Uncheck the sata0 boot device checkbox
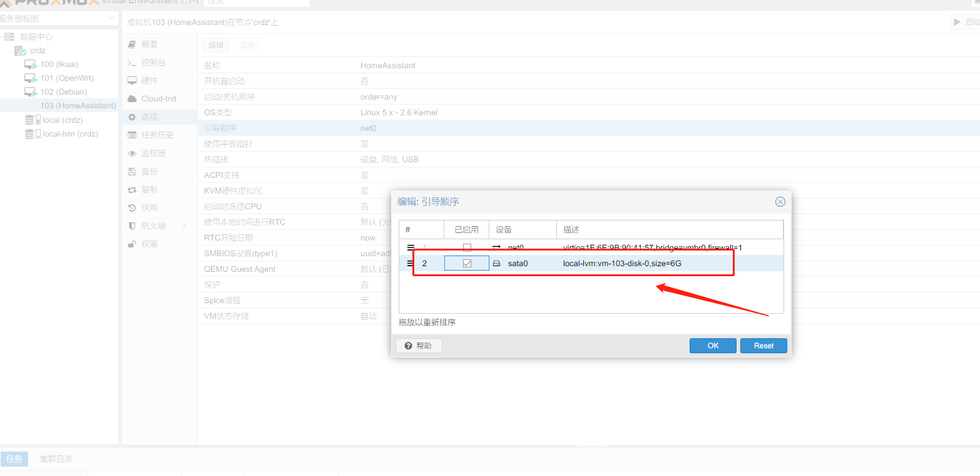Image resolution: width=980 pixels, height=476 pixels. (467, 264)
